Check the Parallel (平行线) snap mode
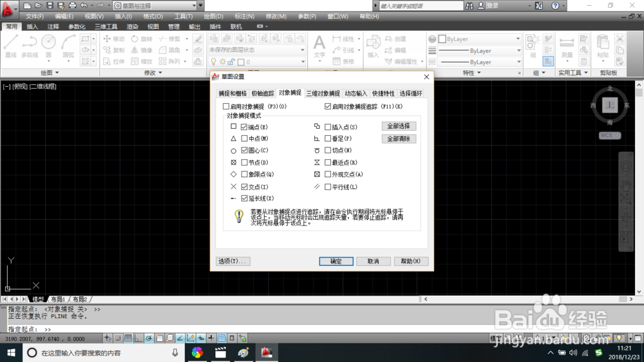Image resolution: width=644 pixels, height=362 pixels. point(328,187)
